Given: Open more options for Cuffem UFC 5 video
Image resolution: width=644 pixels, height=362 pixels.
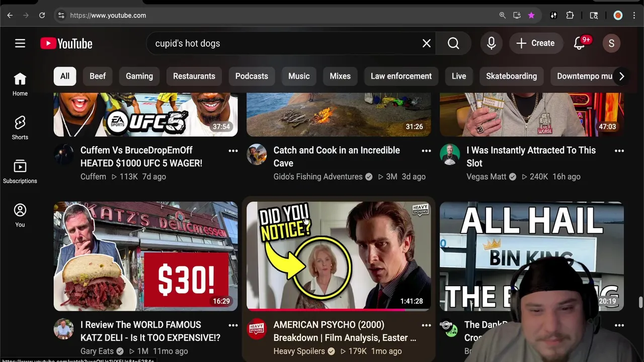Looking at the screenshot, I should [233, 151].
